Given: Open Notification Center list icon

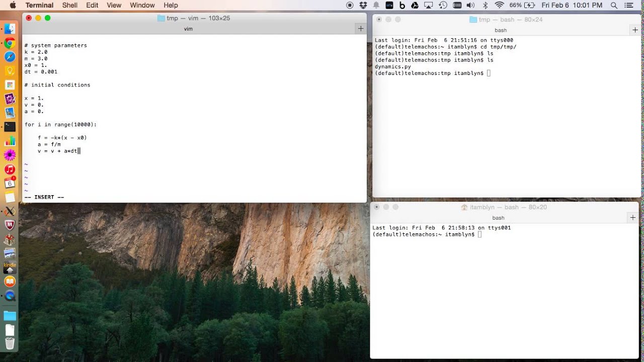Looking at the screenshot, I should pos(629,5).
